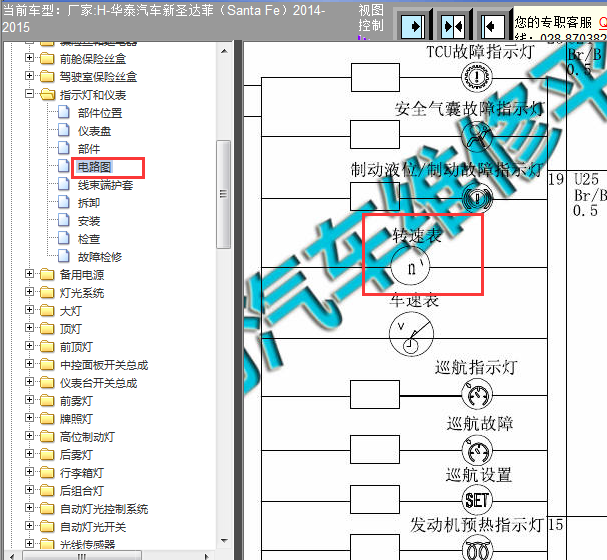The height and width of the screenshot is (560, 607).
Task: Click the 视图控制 label
Action: pyautogui.click(x=370, y=18)
